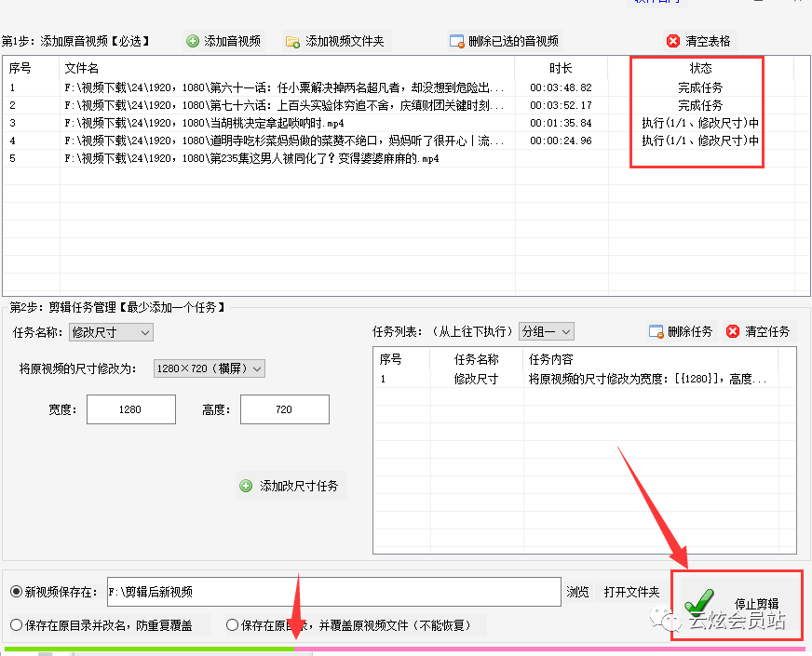Click the delete icon beside 删除已选的音视频
This screenshot has height=656, width=812.
click(456, 41)
